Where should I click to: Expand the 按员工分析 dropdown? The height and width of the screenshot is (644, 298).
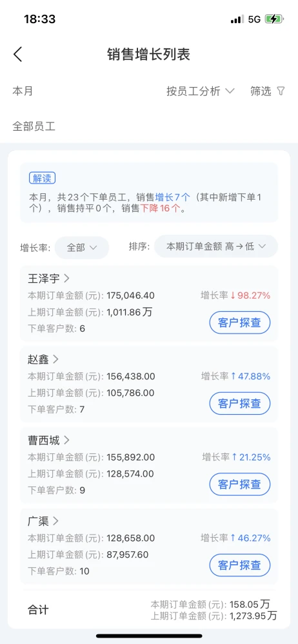[x=201, y=91]
